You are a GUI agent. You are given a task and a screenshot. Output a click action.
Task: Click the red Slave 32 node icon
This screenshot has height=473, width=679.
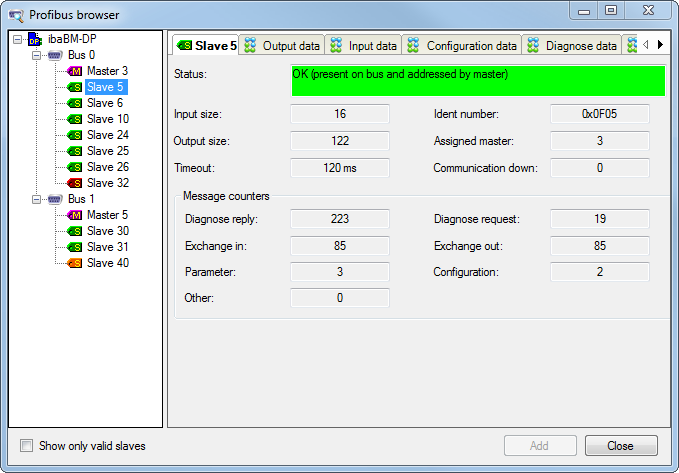[x=75, y=183]
